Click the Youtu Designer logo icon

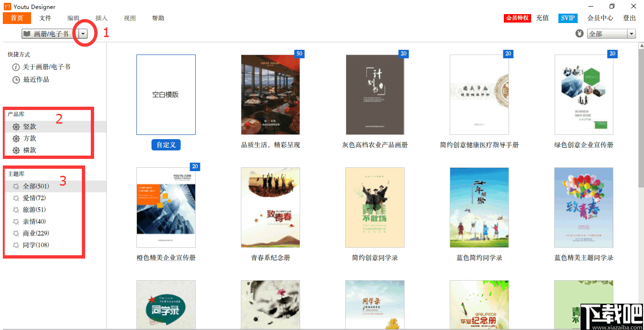point(7,7)
